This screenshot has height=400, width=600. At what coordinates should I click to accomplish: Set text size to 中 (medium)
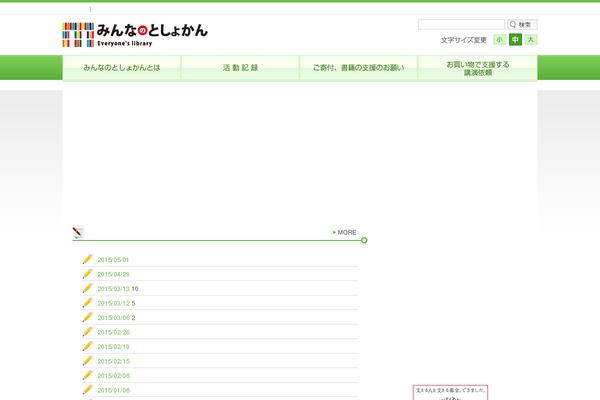tap(515, 39)
